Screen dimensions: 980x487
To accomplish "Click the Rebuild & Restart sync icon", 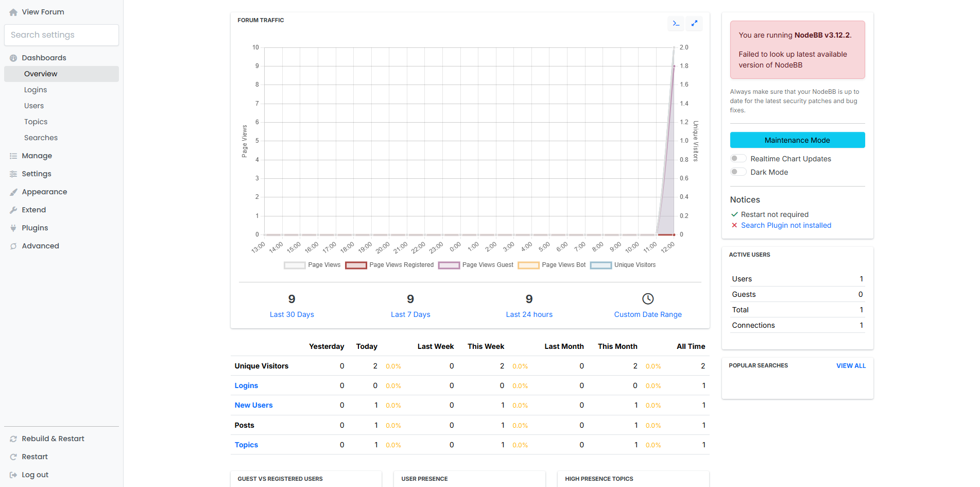I will point(13,439).
